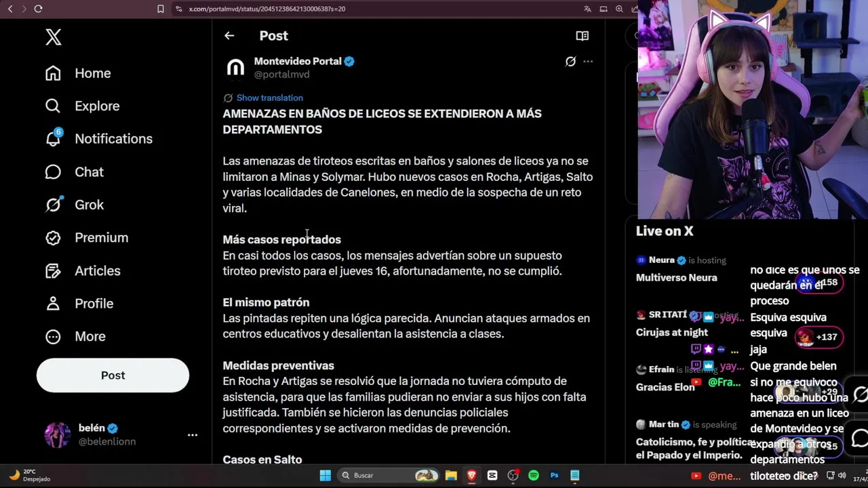Click the bookmark icon beside address bar

[161, 9]
